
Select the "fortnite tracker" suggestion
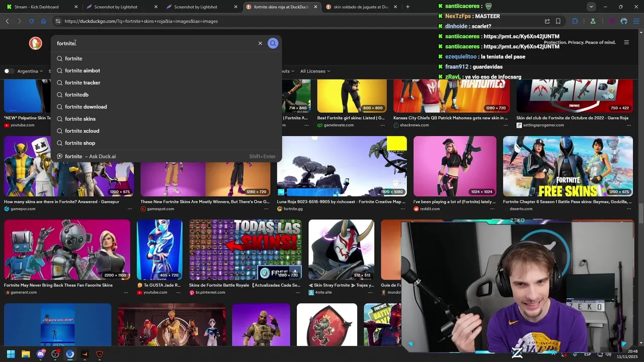click(166, 82)
